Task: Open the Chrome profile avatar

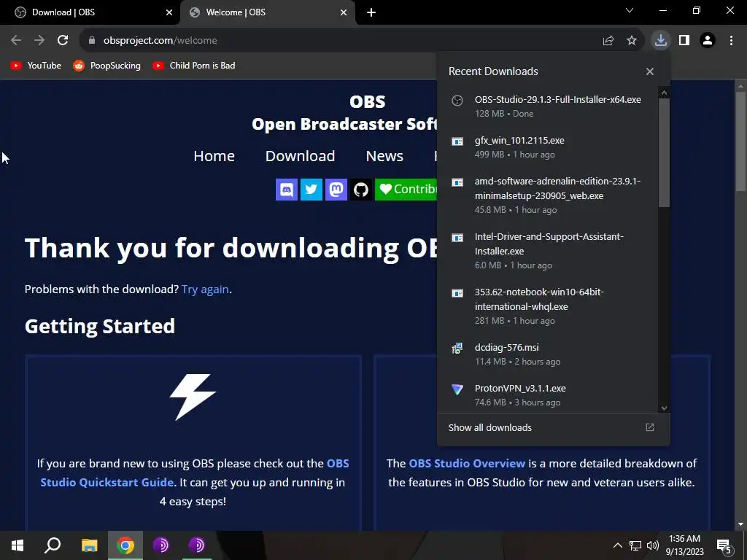Action: coord(708,41)
